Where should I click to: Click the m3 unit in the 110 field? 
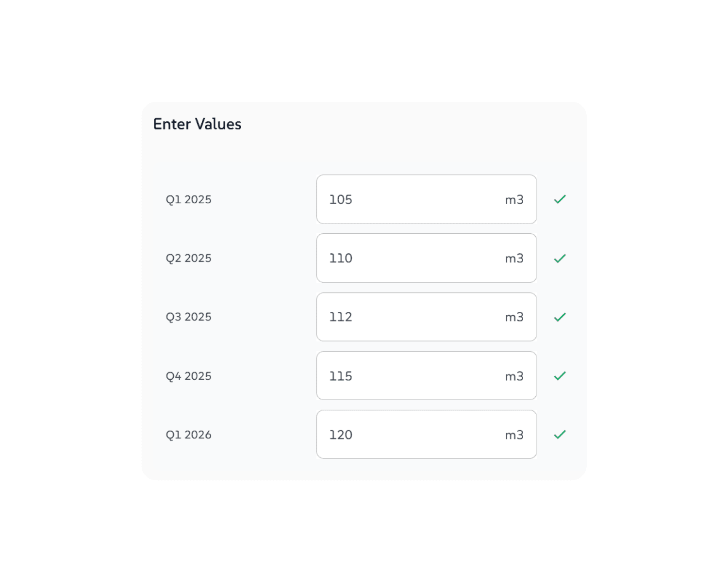514,259
